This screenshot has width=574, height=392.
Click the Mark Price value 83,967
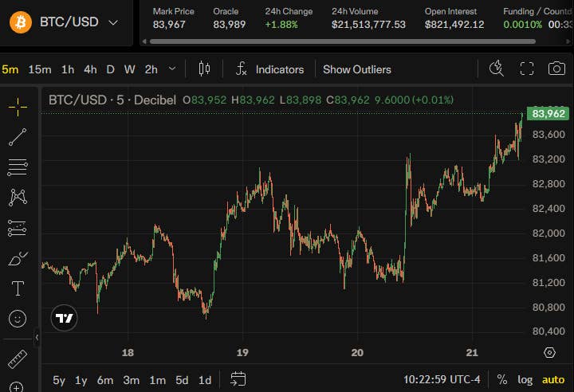coord(169,25)
